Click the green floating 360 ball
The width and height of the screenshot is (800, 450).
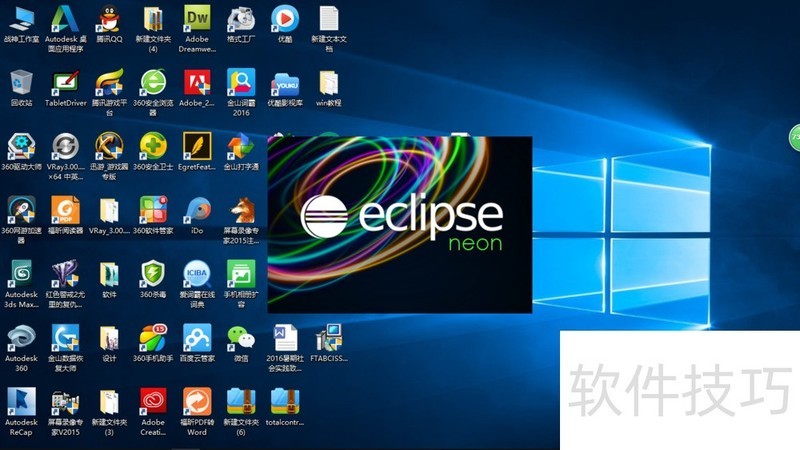pyautogui.click(x=795, y=137)
